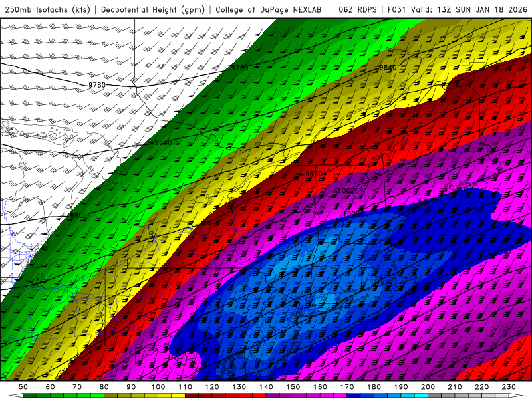Click the 230 value on the color scale

[509, 387]
